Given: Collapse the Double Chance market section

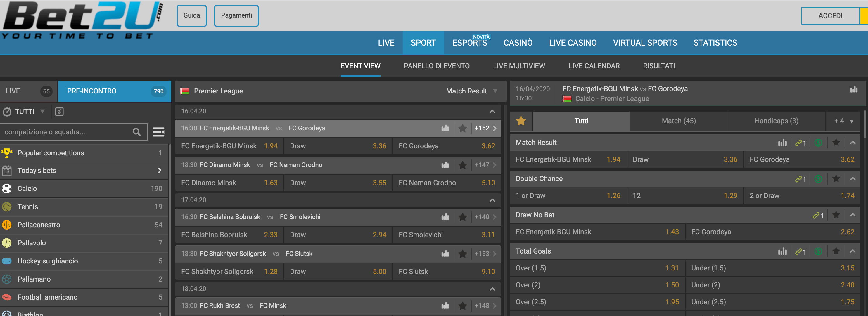Looking at the screenshot, I should click(853, 178).
